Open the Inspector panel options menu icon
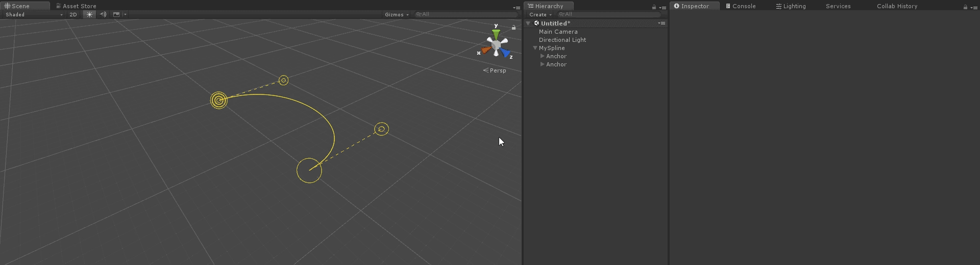 tap(973, 7)
